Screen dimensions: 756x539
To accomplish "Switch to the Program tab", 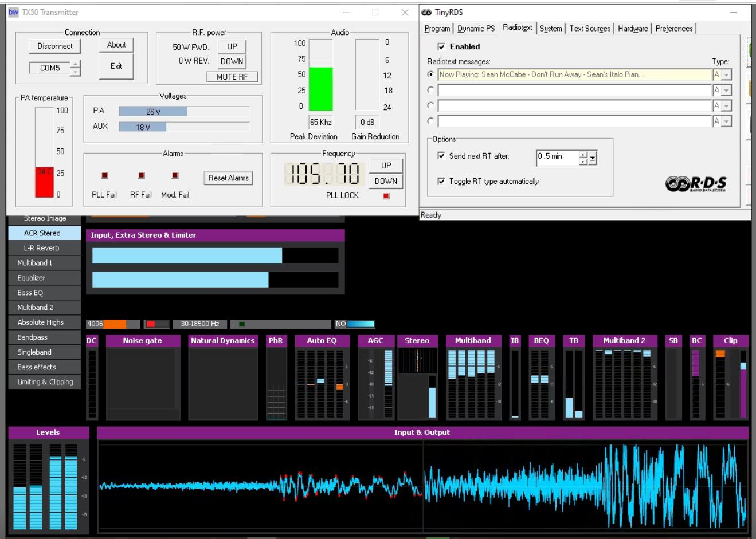I will coord(437,29).
